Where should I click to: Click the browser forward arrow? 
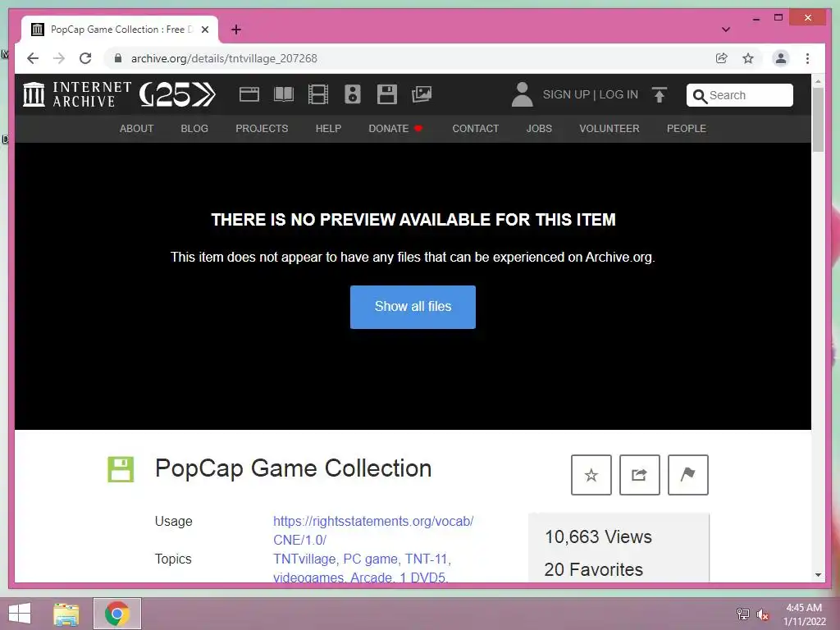pyautogui.click(x=59, y=58)
